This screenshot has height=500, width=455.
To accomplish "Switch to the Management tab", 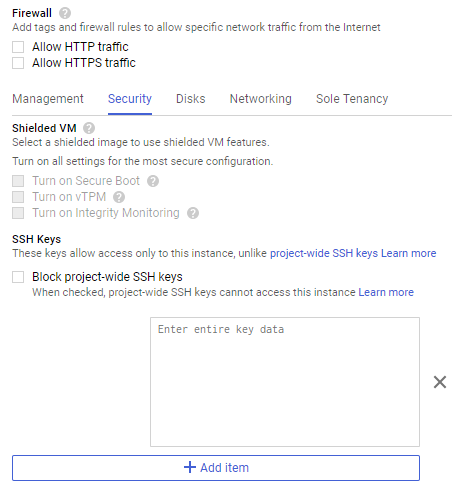I will point(48,99).
